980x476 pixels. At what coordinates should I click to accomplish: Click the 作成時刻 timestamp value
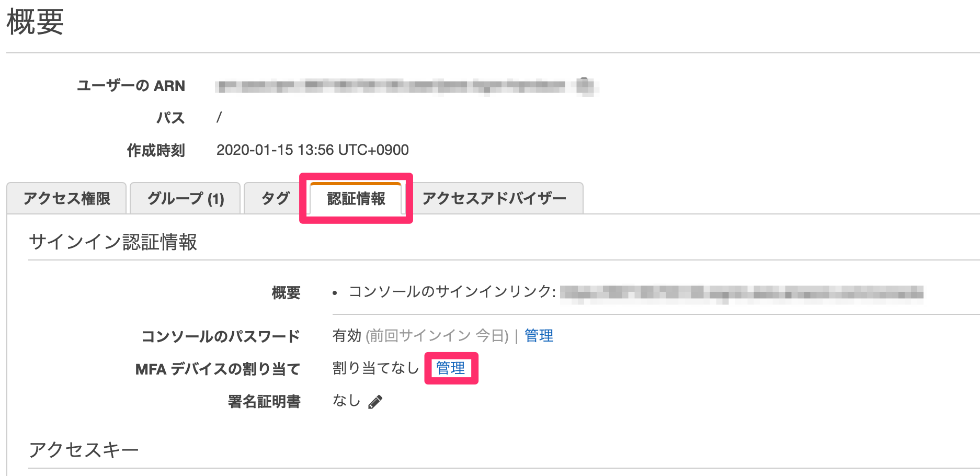click(313, 150)
